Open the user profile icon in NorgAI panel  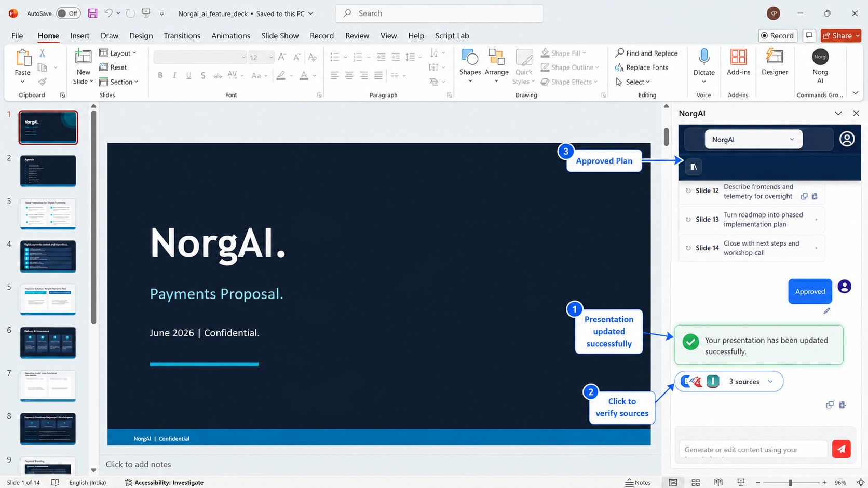(x=847, y=139)
